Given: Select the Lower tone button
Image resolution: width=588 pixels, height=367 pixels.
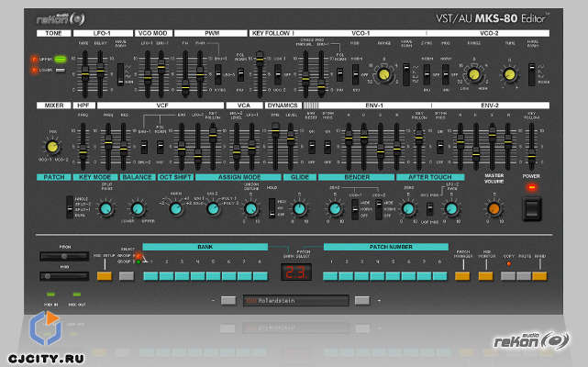Looking at the screenshot, I should [x=60, y=70].
